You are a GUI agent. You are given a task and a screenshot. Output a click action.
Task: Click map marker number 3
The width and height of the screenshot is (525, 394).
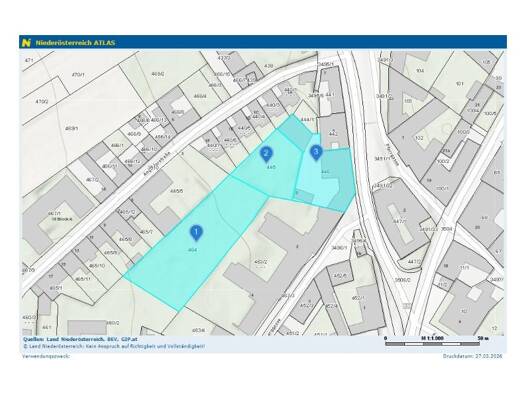click(316, 152)
